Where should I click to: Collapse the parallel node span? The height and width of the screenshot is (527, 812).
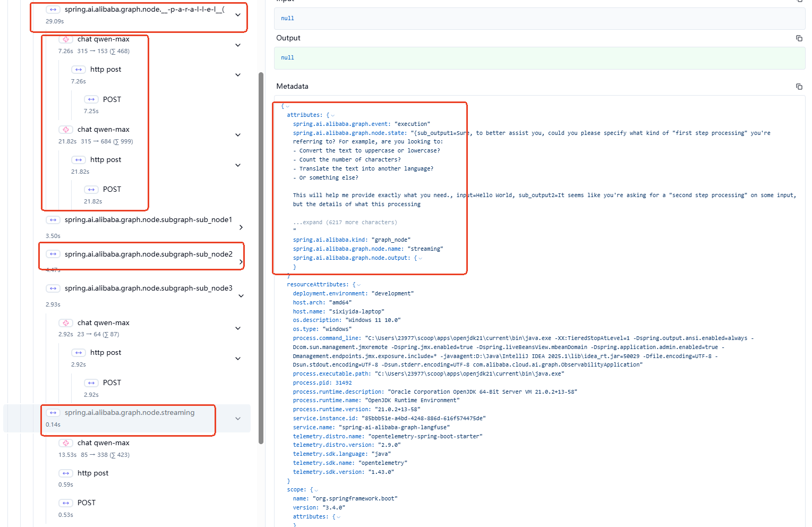click(238, 15)
